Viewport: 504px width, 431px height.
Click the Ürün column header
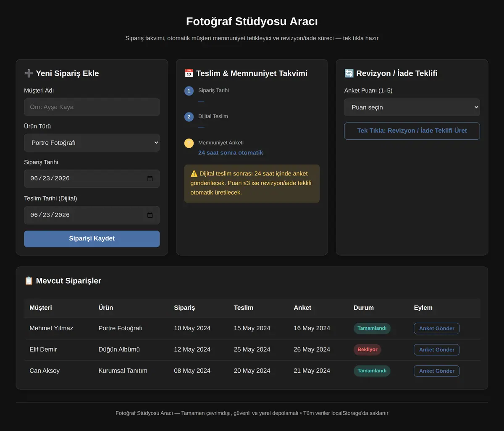(106, 308)
